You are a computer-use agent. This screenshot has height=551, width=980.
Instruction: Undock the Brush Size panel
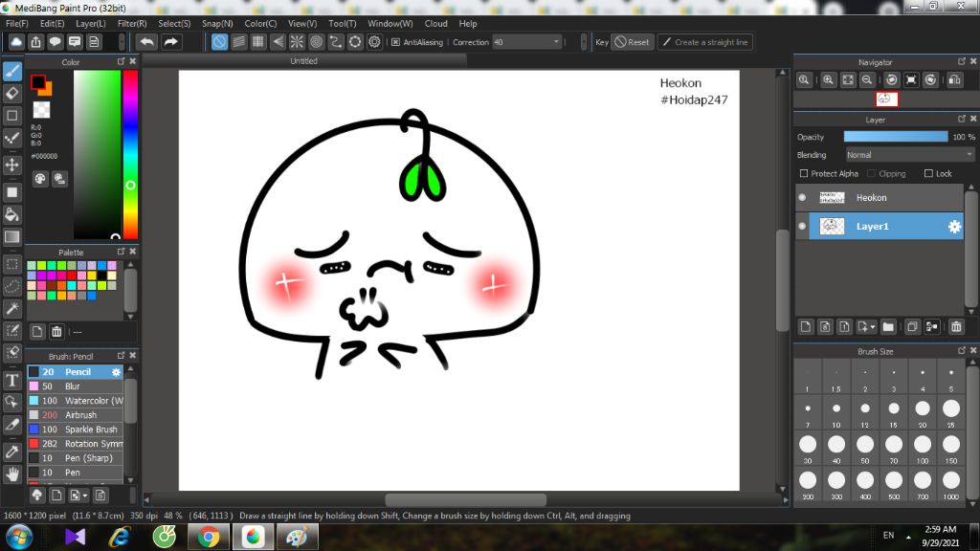[962, 350]
